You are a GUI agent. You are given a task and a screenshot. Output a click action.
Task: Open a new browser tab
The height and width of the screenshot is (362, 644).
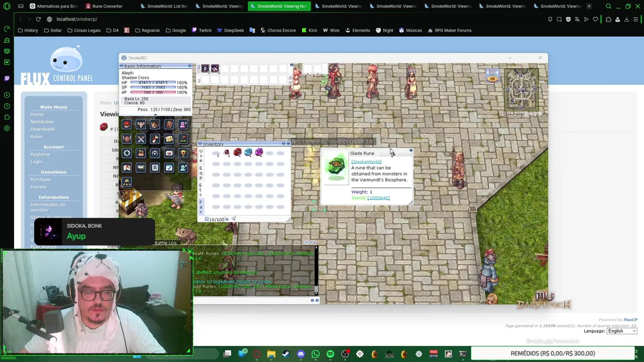(589, 6)
